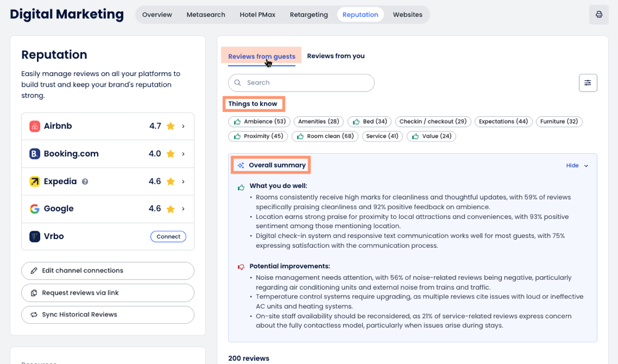Toggle the Ambience (53) filter chip
Image resolution: width=618 pixels, height=364 pixels.
click(x=260, y=122)
